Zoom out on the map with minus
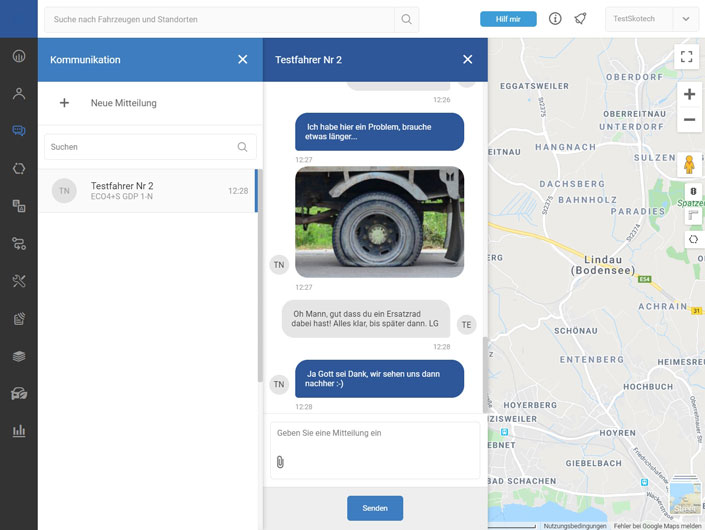This screenshot has height=530, width=705. tap(689, 120)
